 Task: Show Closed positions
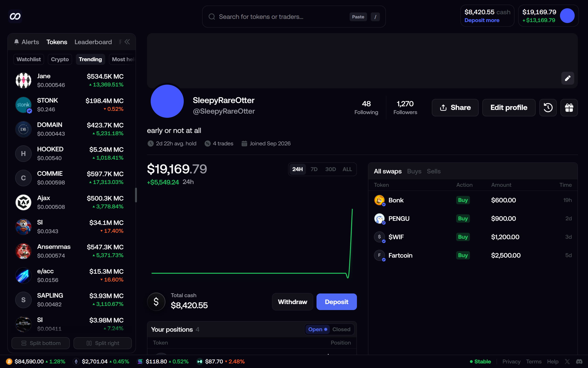pos(341,329)
